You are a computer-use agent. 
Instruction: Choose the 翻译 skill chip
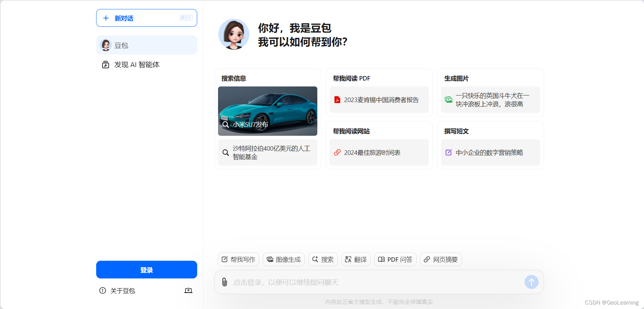356,259
